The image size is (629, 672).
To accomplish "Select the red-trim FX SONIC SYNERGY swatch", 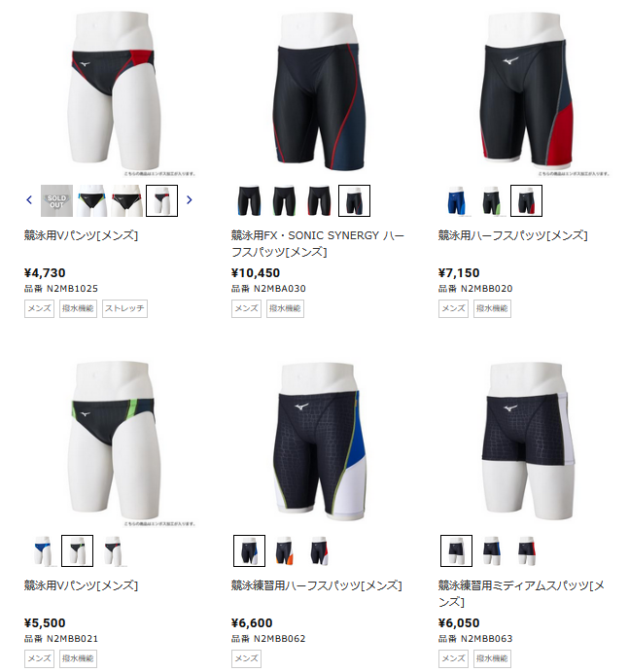I will point(319,200).
